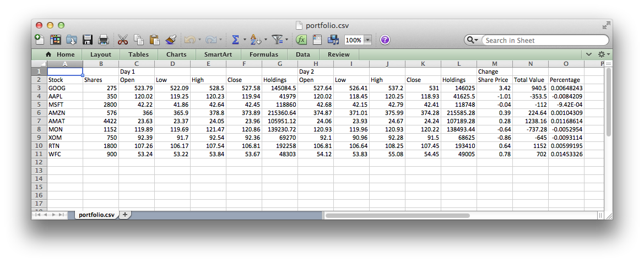Click the Paste clipboard icon

[x=154, y=40]
